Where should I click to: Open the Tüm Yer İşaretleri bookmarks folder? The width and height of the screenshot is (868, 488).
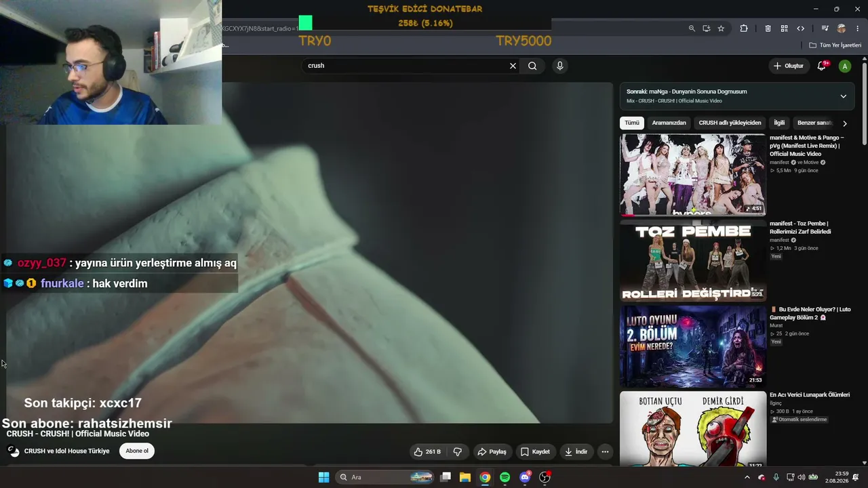tap(835, 45)
